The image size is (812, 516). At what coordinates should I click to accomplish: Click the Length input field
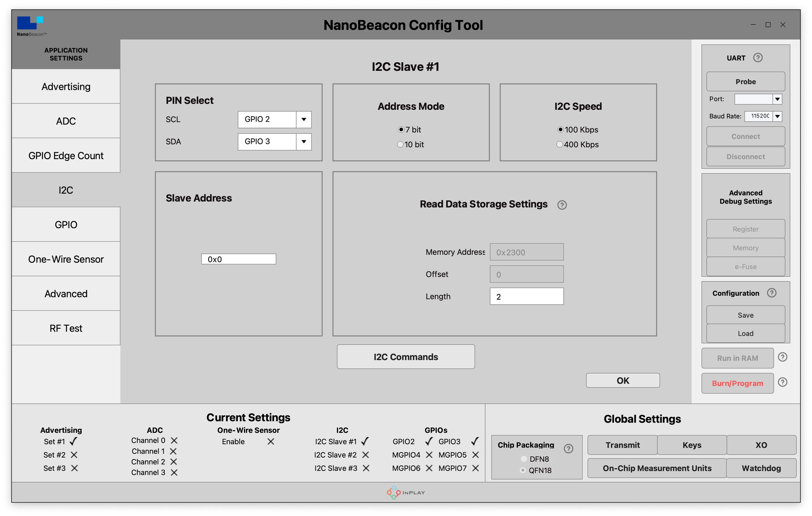[x=527, y=296]
